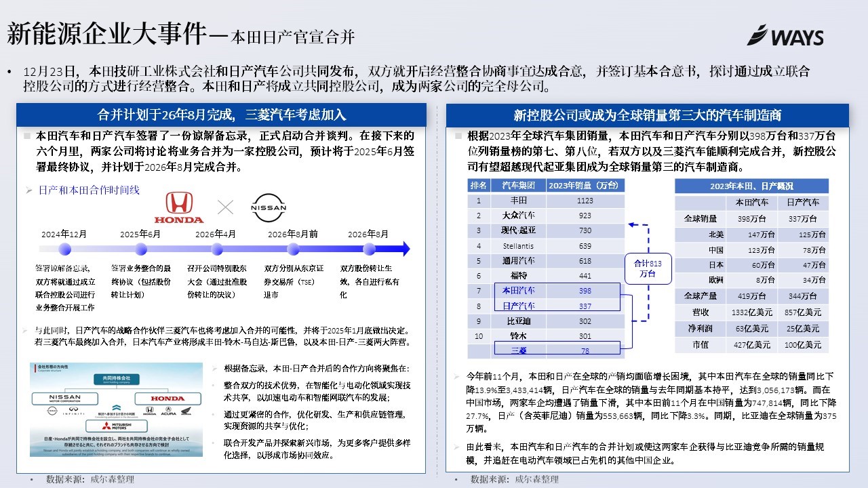The image size is (868, 488).
Task: Click the timeline note 双方股份转让生效
Action: (370, 281)
